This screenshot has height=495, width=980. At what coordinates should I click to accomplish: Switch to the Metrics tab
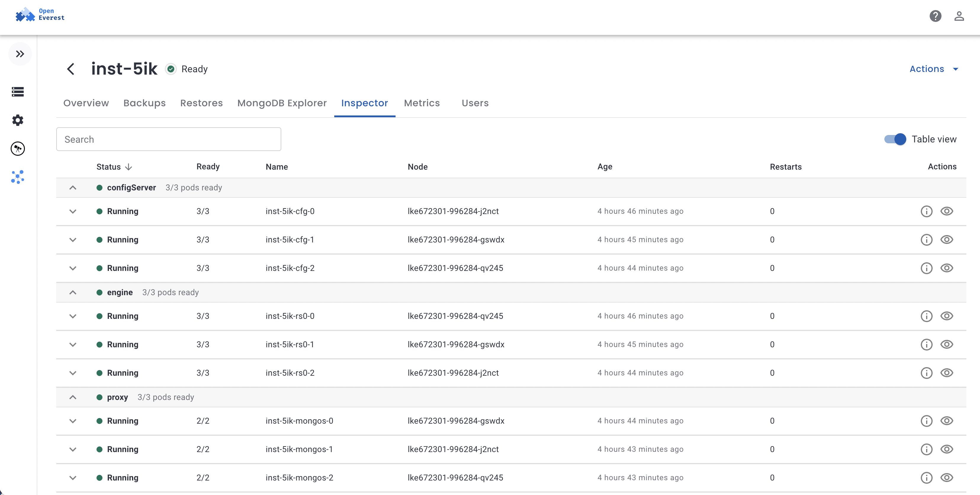422,103
